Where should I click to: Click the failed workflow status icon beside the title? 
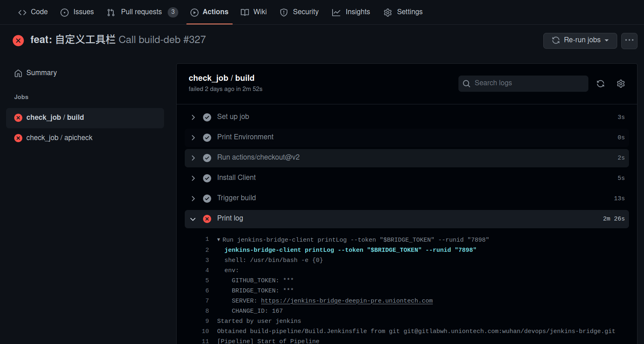18,40
